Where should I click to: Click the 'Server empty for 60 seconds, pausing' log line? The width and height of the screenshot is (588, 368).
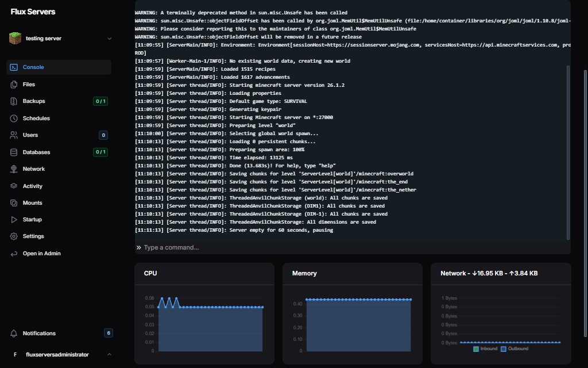(x=234, y=230)
